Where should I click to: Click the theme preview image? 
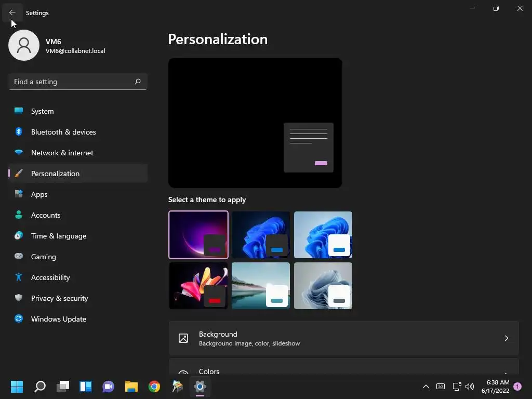[255, 123]
